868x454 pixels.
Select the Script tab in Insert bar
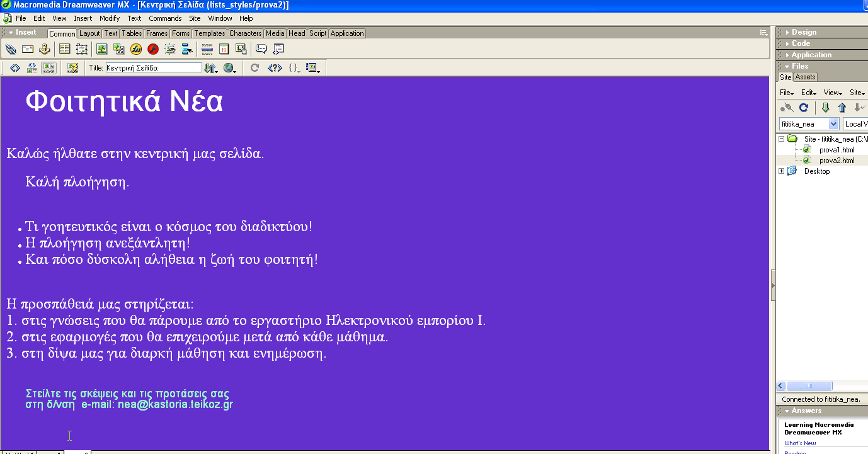coord(317,33)
